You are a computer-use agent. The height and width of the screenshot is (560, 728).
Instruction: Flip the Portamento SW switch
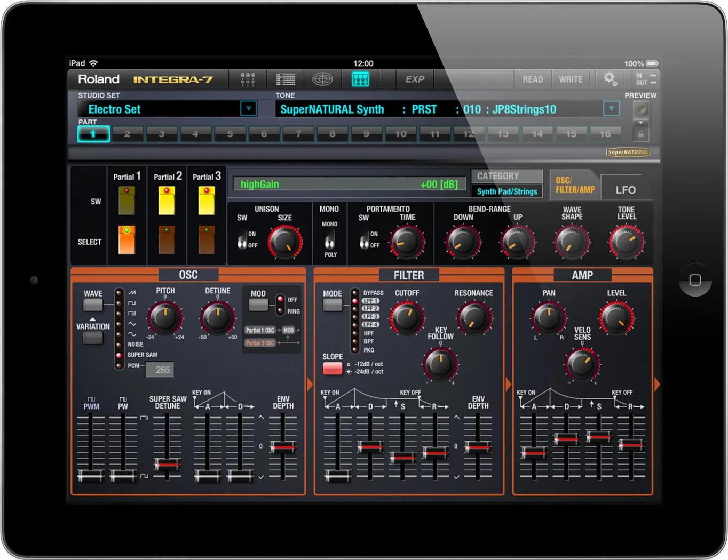pyautogui.click(x=365, y=239)
